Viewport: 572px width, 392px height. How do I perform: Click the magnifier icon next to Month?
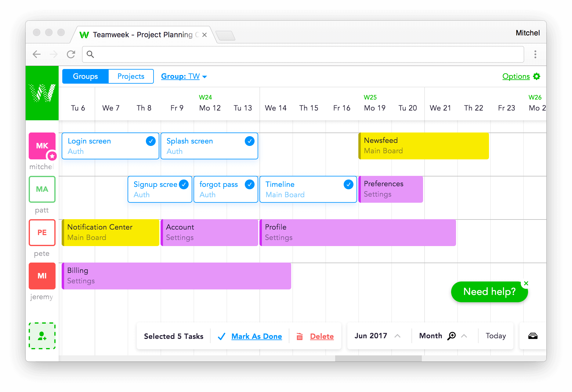click(x=452, y=336)
